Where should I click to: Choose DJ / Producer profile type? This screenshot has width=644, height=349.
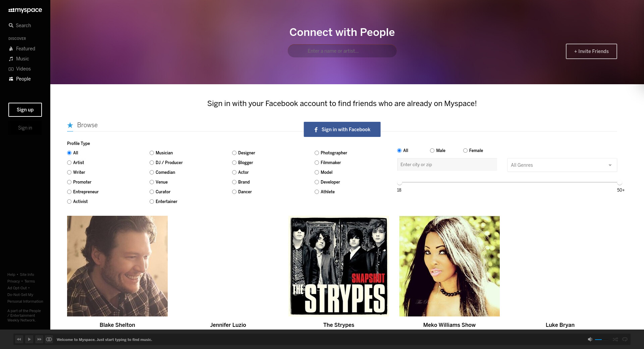[152, 163]
